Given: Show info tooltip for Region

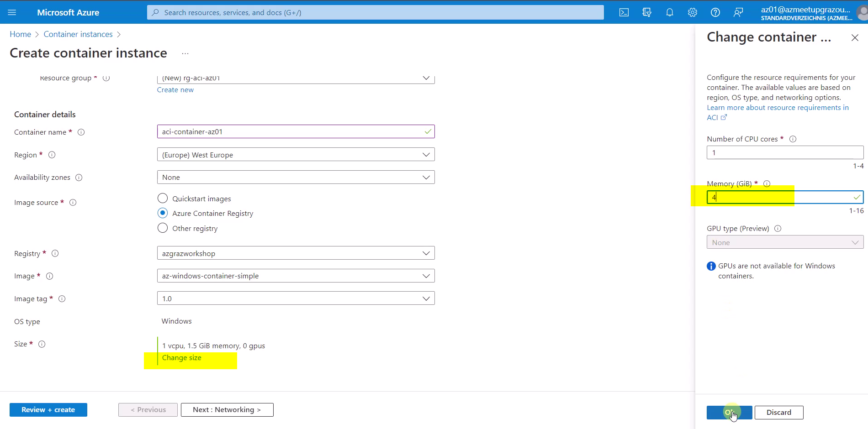Looking at the screenshot, I should click(52, 155).
